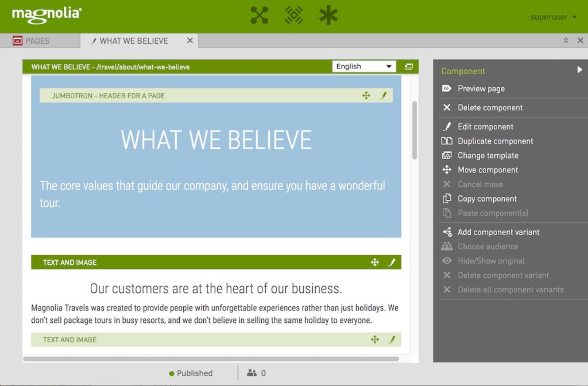Open the Magnolia app launcher icon
Screen dimensions: 588x386
click(x=259, y=15)
